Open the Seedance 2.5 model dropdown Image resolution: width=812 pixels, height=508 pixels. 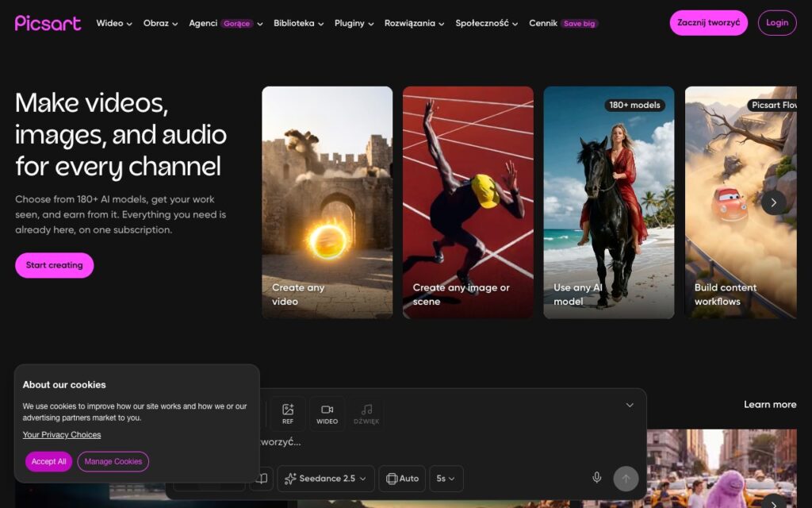[x=326, y=479]
